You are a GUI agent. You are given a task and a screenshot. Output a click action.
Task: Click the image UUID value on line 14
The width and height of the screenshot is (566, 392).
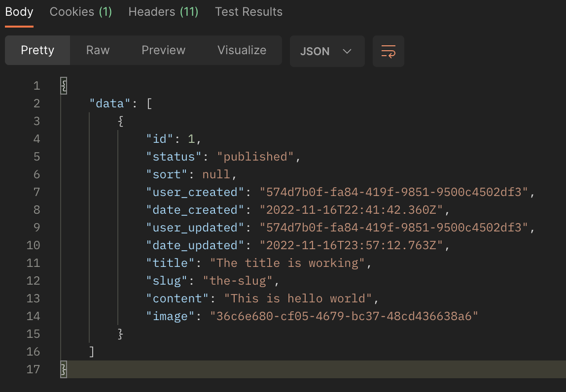coord(344,316)
